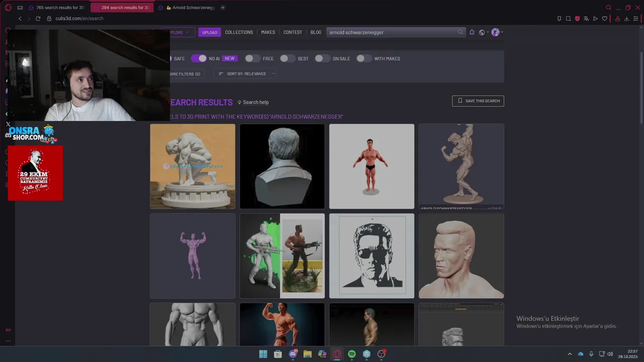Open the Sort by: Relevance dropdown
The image size is (644, 362).
(x=246, y=73)
